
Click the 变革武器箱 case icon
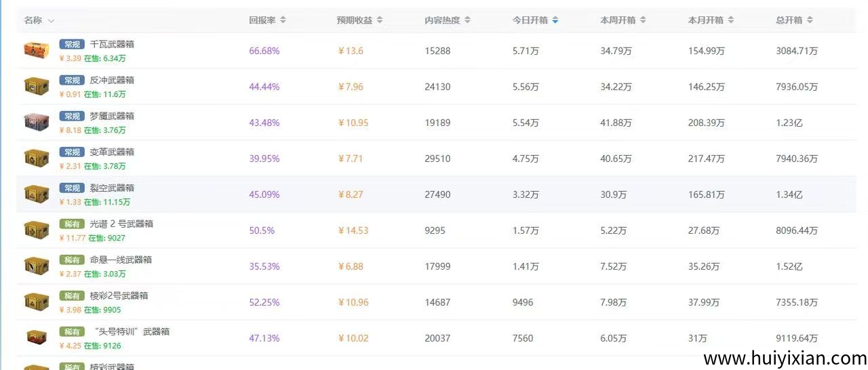(37, 158)
